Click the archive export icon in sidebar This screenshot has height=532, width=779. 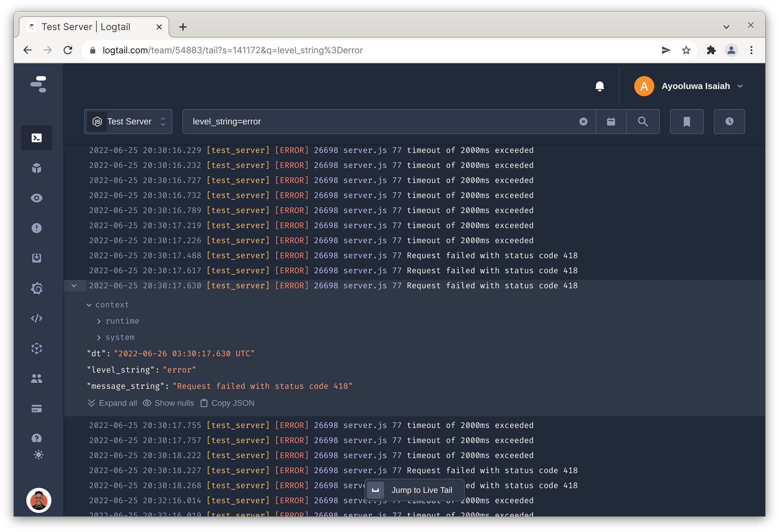click(37, 258)
